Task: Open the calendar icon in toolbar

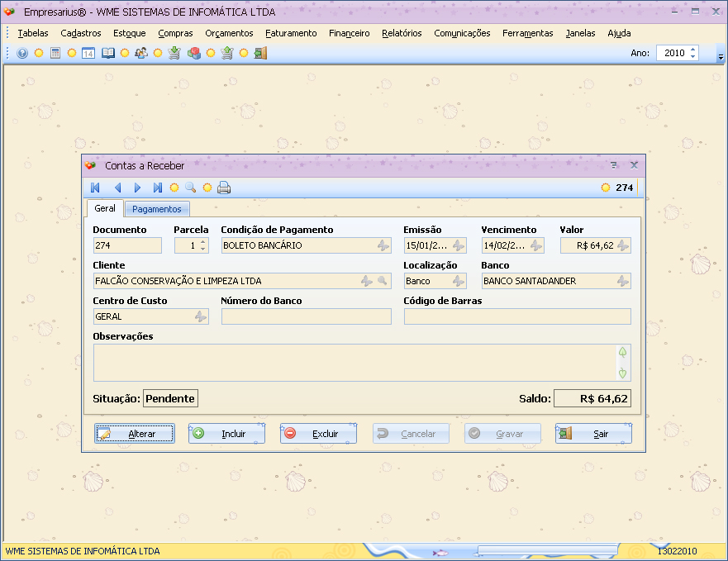Action: (x=88, y=53)
